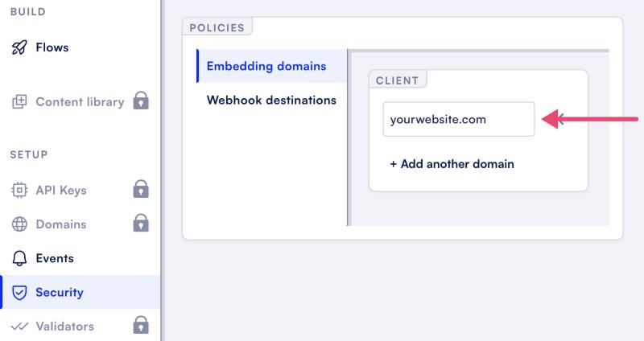Viewport: 644px width, 341px height.
Task: Click the API Keys chip icon
Action: click(x=19, y=190)
